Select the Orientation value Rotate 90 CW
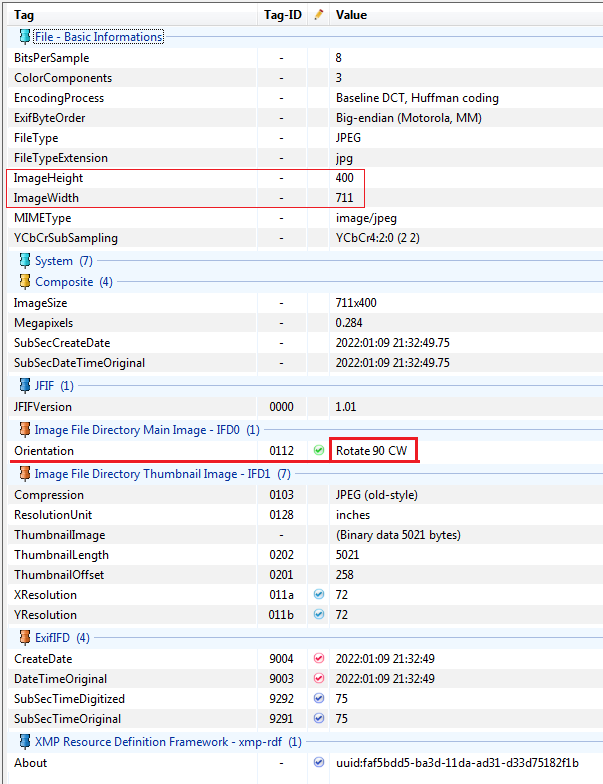 [372, 451]
